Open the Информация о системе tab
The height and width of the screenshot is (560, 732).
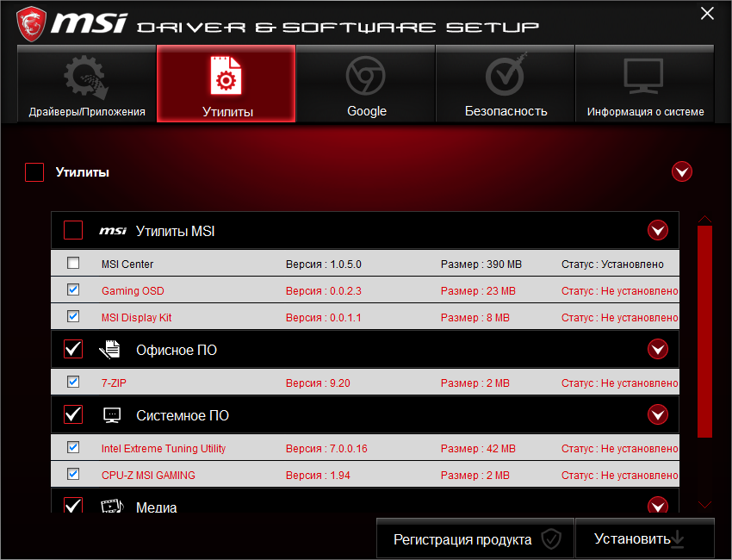tap(645, 84)
